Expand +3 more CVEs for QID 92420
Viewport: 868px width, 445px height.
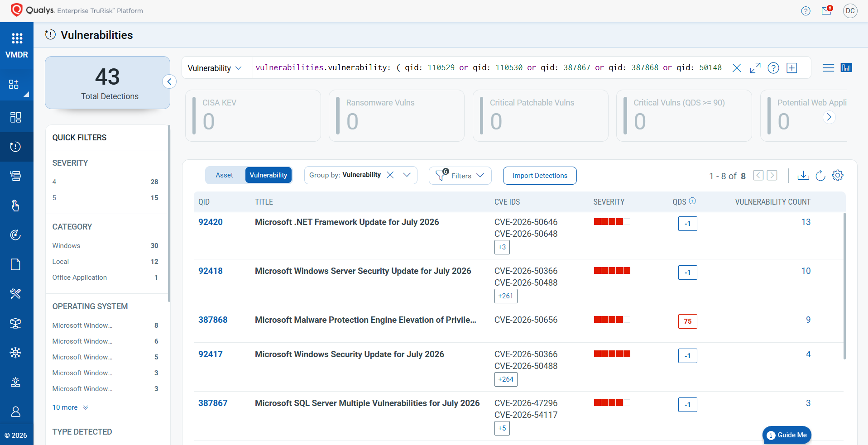pyautogui.click(x=502, y=247)
